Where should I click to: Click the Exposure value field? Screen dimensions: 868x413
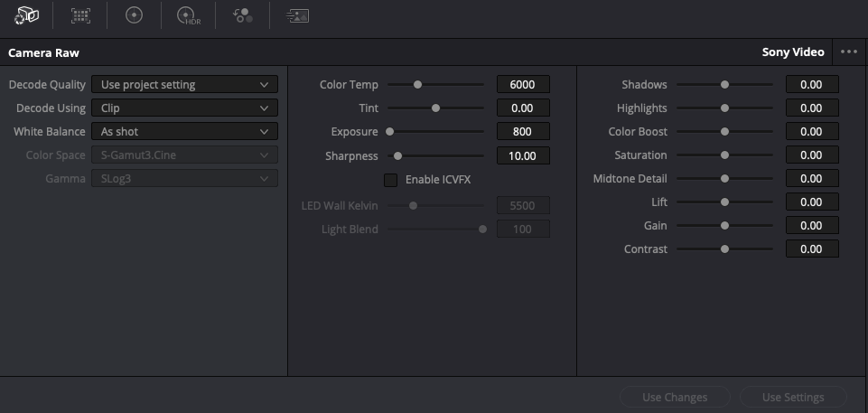point(523,132)
